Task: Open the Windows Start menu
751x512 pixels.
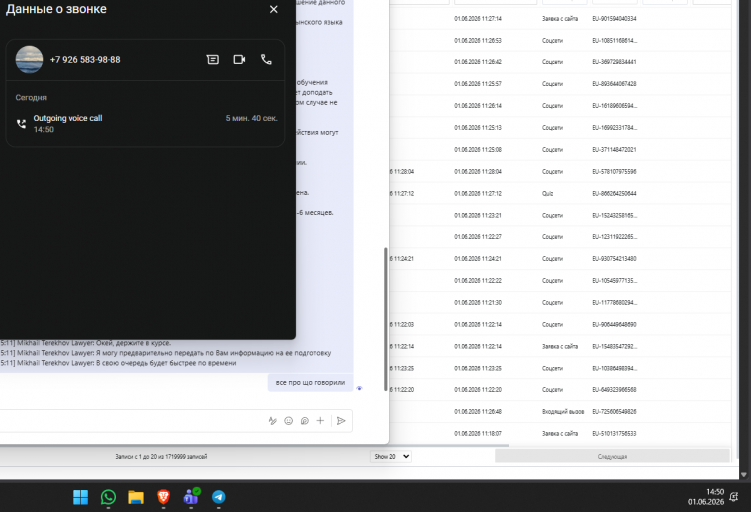Action: [80, 497]
